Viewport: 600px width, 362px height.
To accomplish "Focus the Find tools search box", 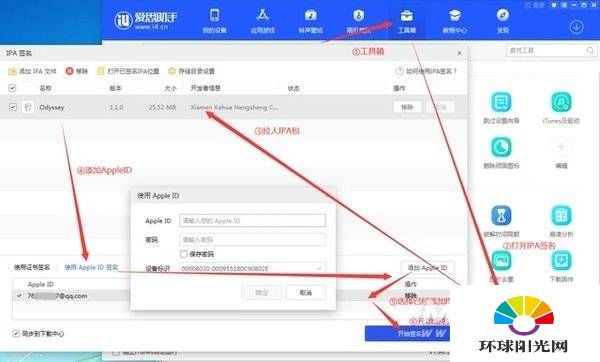I will (551, 50).
